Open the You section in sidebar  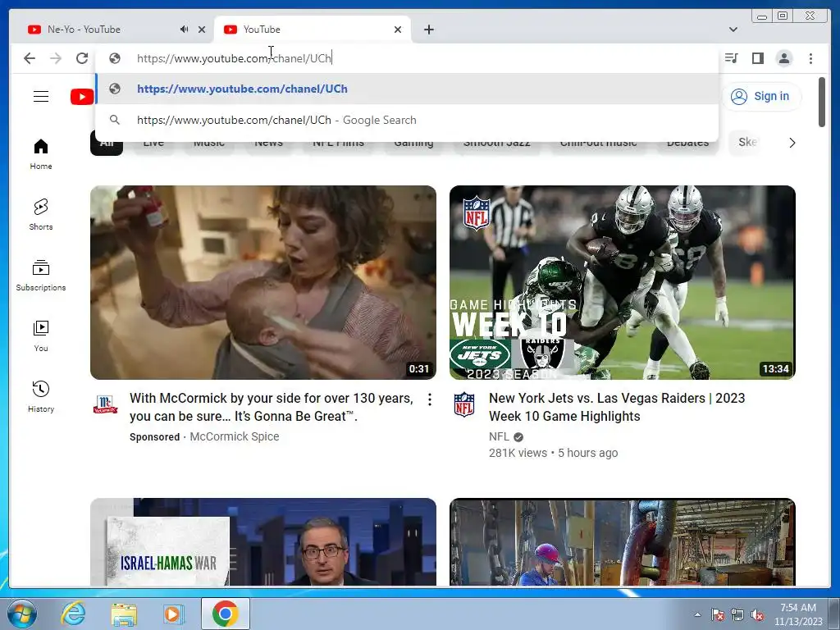41,336
